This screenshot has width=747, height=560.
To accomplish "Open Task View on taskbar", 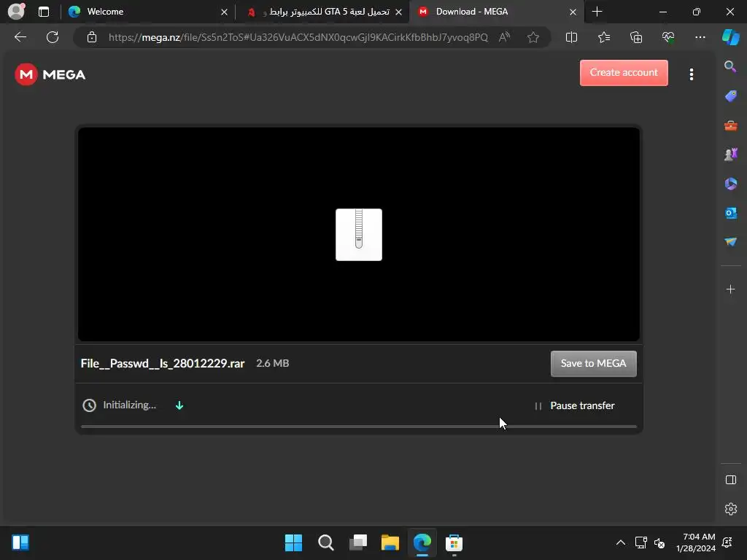I will click(x=358, y=542).
